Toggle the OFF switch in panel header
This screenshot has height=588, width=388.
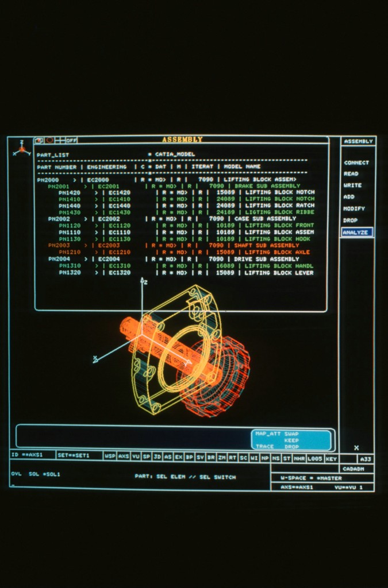coord(71,140)
